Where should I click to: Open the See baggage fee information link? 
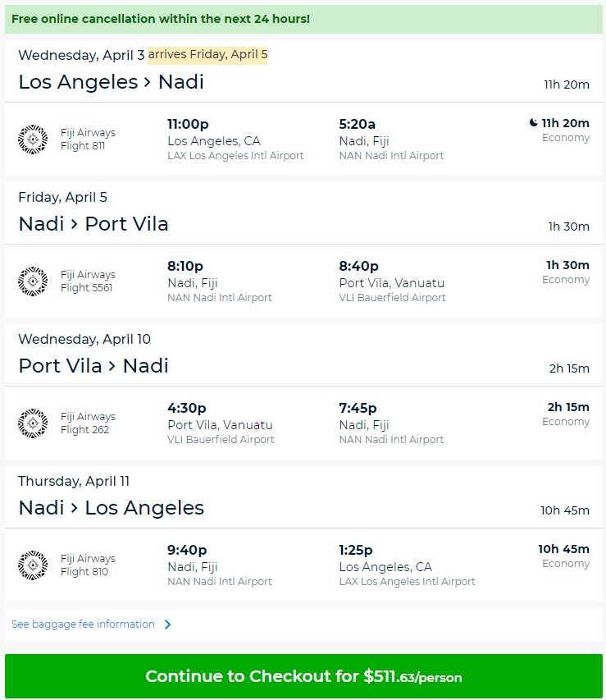83,625
